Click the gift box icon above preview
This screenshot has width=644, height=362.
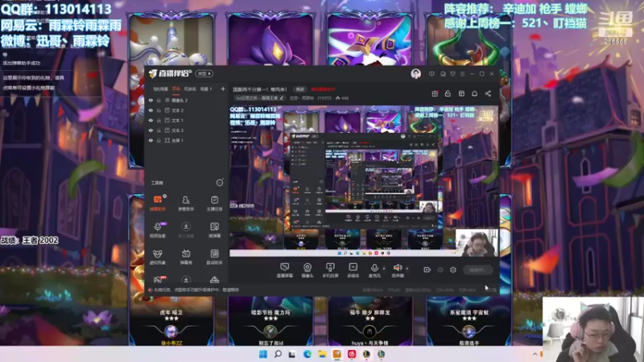(x=435, y=93)
